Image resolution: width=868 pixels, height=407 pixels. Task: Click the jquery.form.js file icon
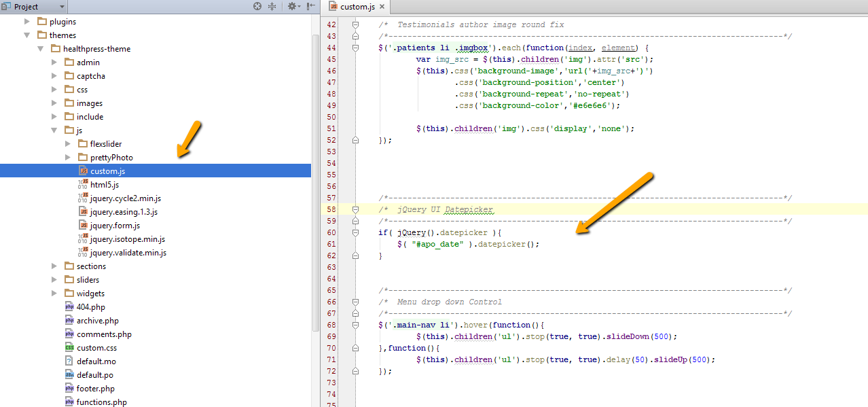coord(83,225)
